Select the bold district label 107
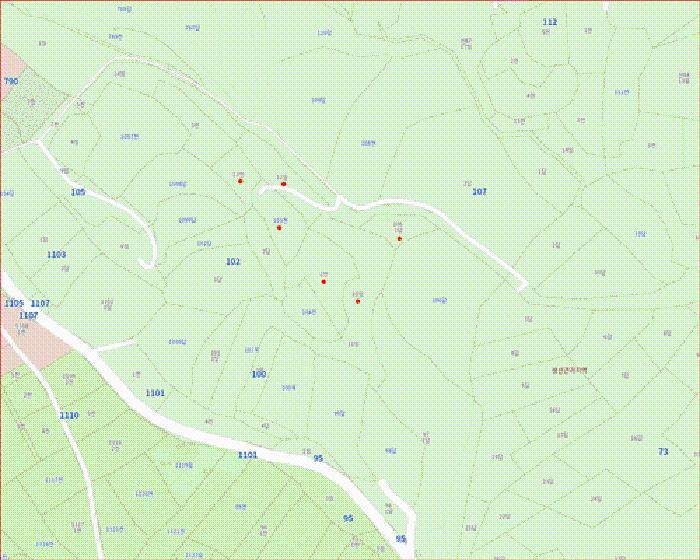 (479, 192)
